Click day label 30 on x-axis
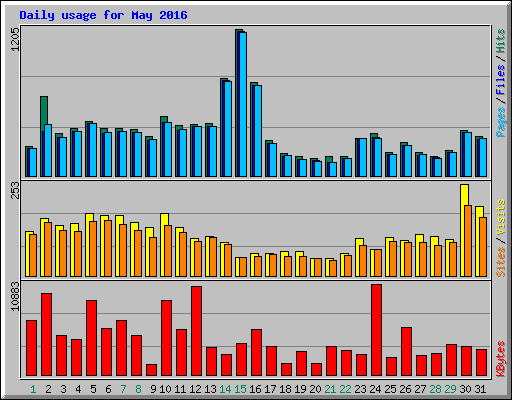Image resolution: width=512 pixels, height=400 pixels. [465, 389]
